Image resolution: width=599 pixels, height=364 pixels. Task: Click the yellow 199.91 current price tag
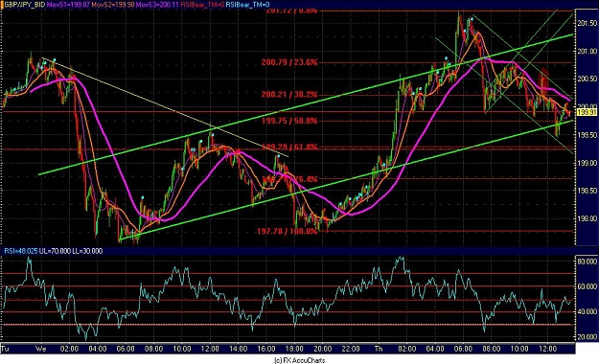(x=587, y=112)
